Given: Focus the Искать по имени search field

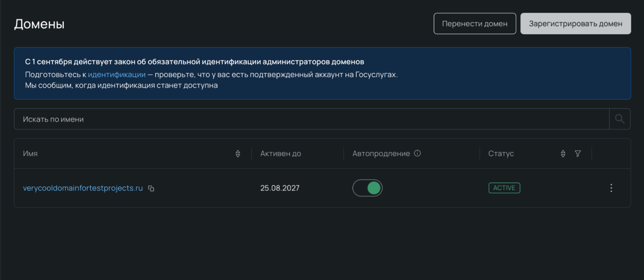Looking at the screenshot, I should click(312, 119).
